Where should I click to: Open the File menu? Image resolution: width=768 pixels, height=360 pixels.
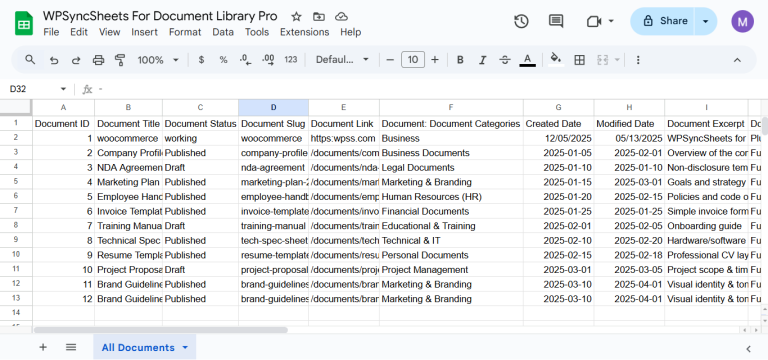point(51,32)
